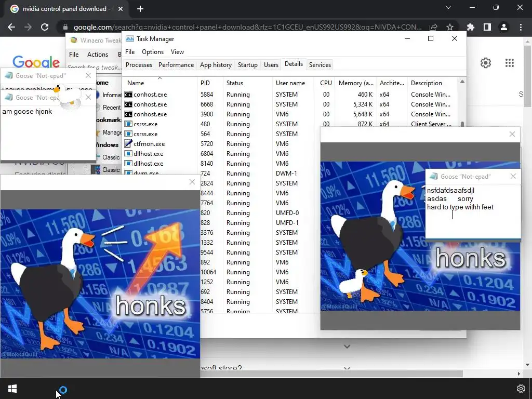Select conhost.exe row with PID 6668

click(290, 104)
